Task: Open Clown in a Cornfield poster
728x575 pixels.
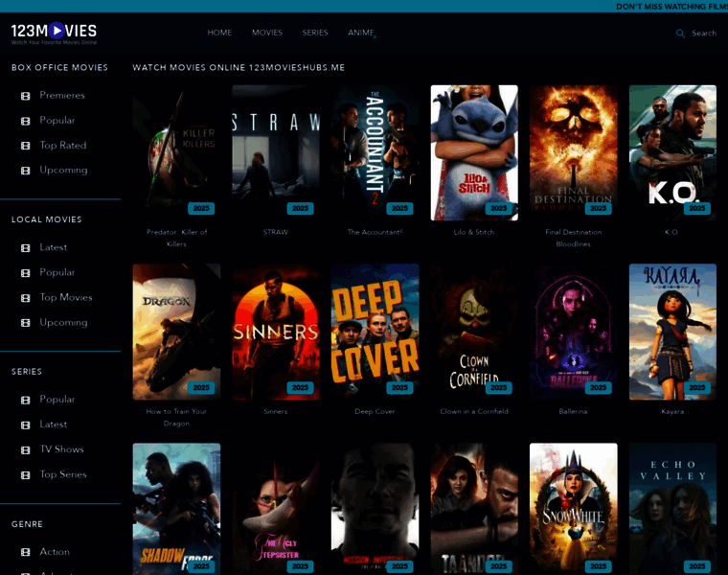Action: tap(474, 332)
